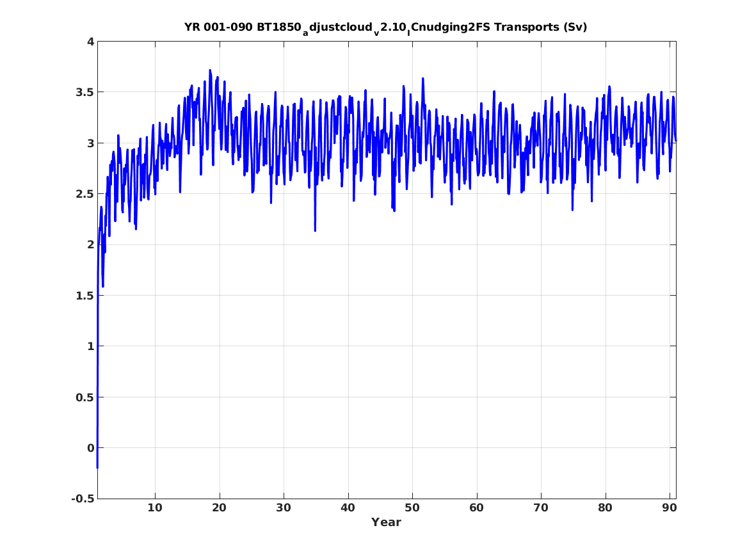
Task: Click the deep dip near year 35
Action: coord(316,230)
